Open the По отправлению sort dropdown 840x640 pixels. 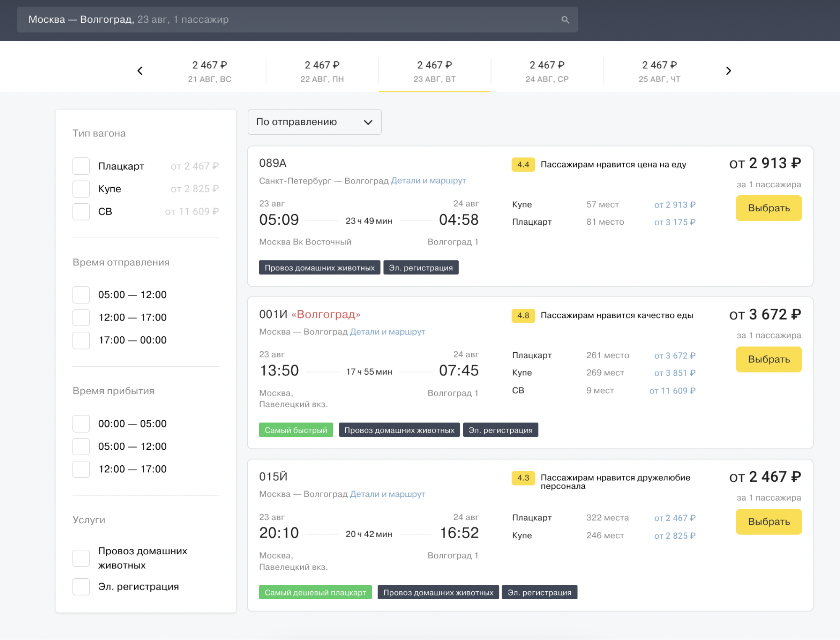pyautogui.click(x=315, y=122)
